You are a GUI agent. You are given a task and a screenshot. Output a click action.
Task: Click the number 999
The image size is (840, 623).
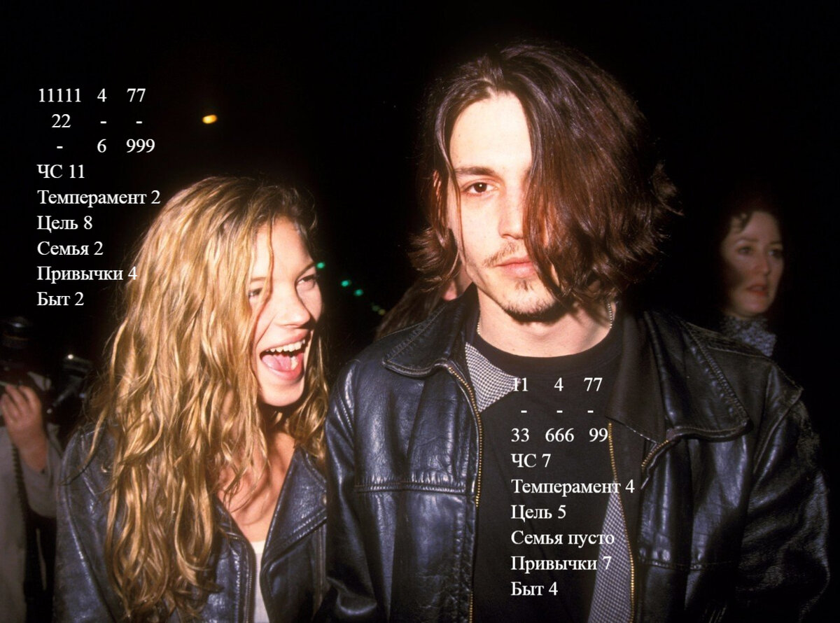point(141,146)
